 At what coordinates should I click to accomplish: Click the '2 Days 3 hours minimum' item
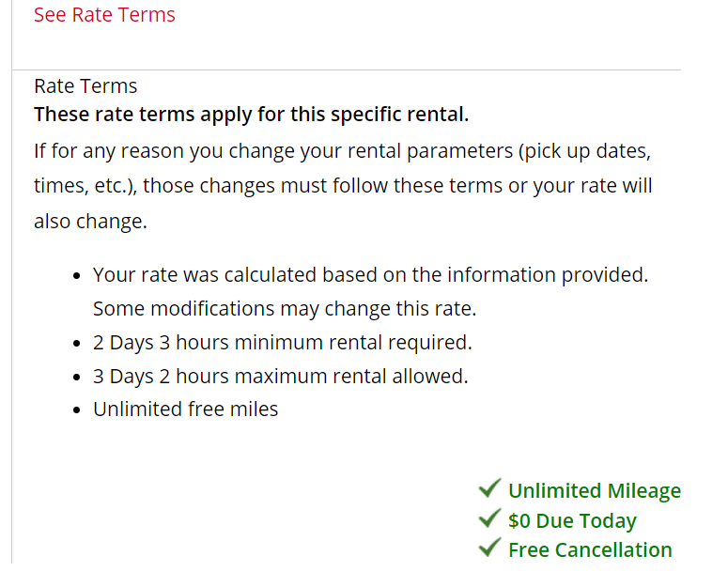coord(282,343)
